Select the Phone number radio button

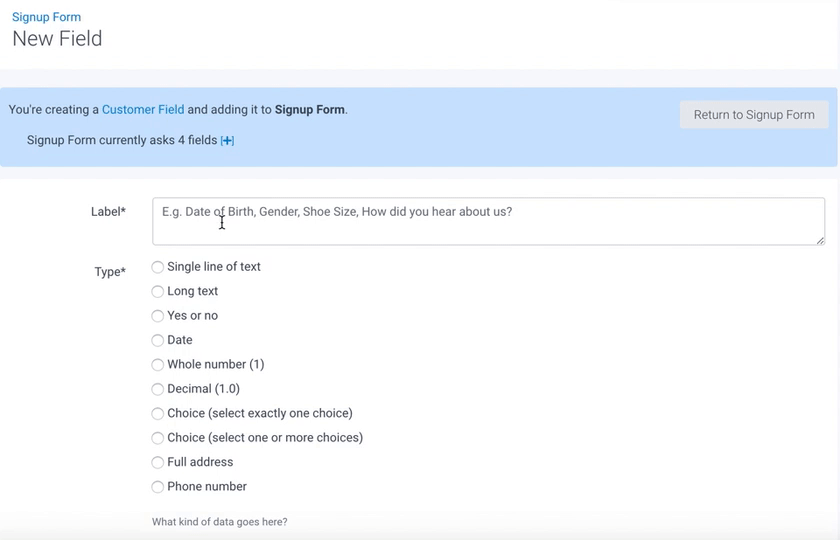[158, 487]
